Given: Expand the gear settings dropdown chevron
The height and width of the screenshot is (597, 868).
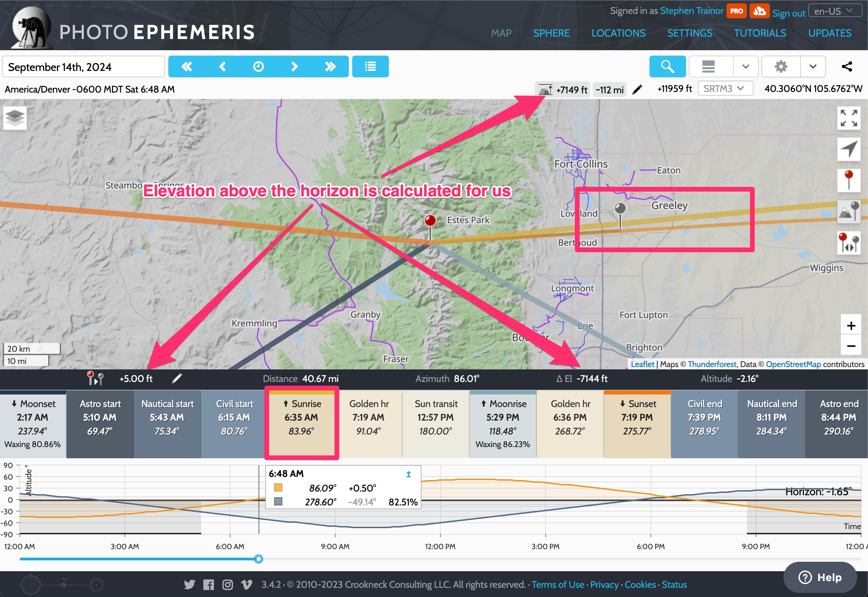Looking at the screenshot, I should (x=813, y=66).
